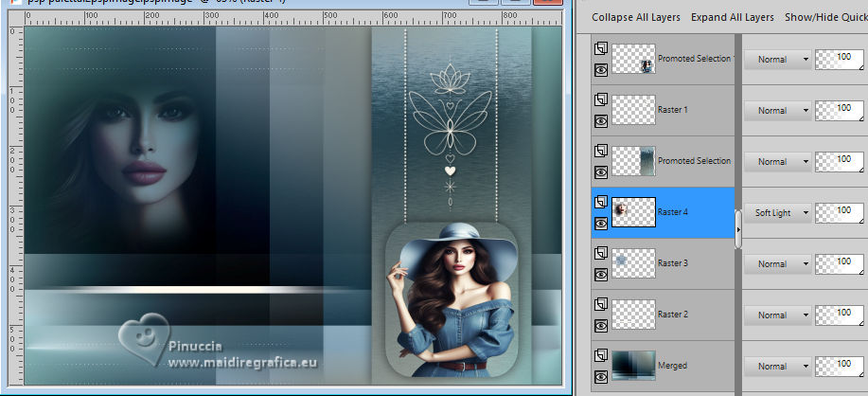Viewport: 868px width, 396px height.
Task: Open Raster 1 blend mode dropdown
Action: tap(777, 110)
